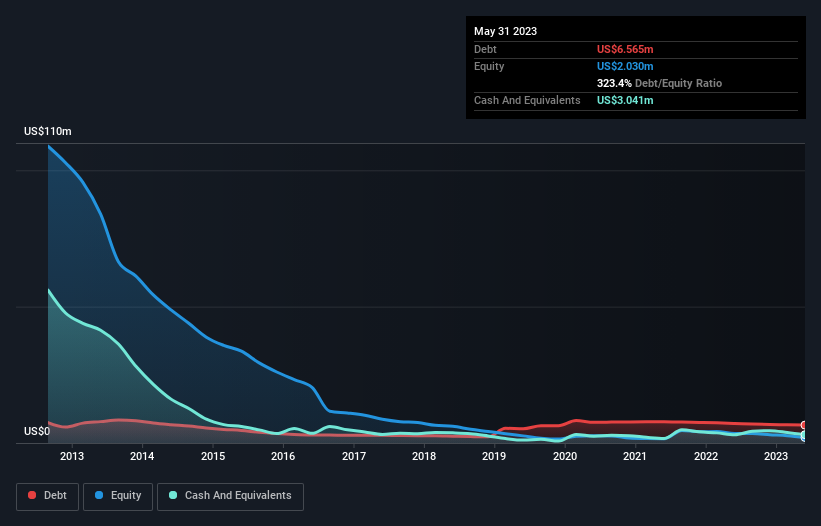Click the 2017 x-axis label
Viewport: 821px width, 526px height.
tap(354, 456)
